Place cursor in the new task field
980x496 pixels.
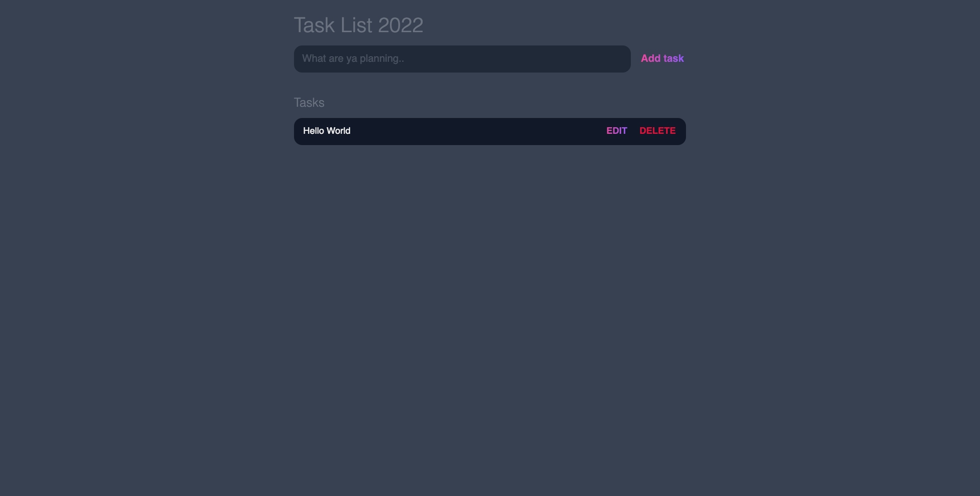point(462,59)
